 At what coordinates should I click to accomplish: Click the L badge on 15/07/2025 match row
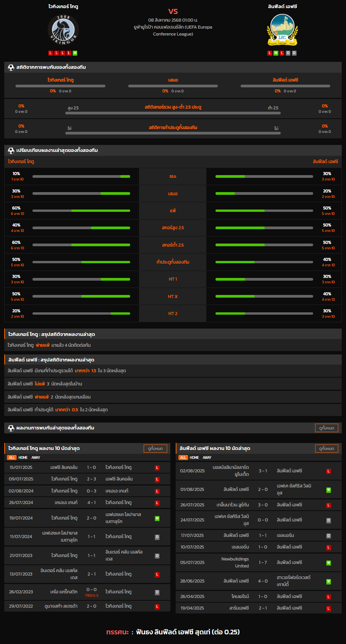[x=157, y=468]
